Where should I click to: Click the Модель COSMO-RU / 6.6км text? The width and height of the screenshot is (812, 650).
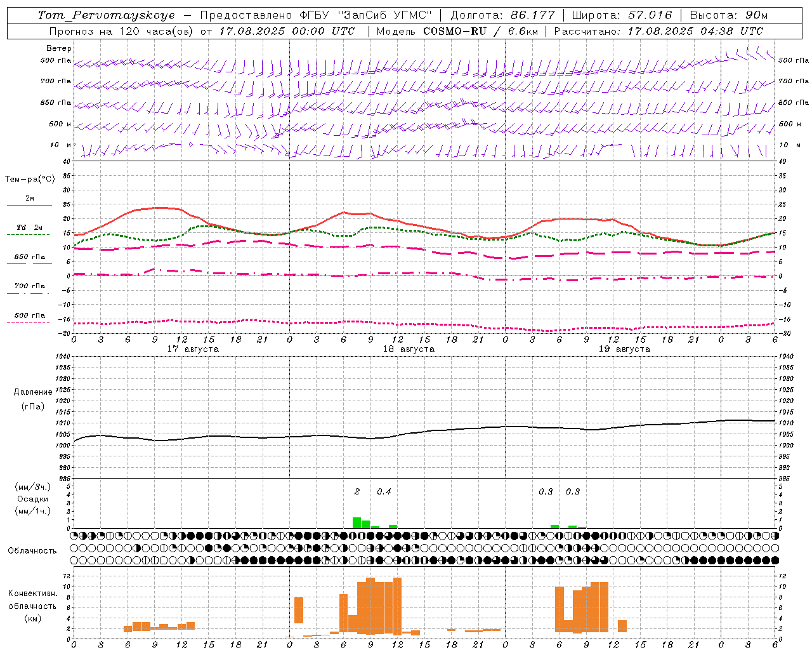coord(457,31)
